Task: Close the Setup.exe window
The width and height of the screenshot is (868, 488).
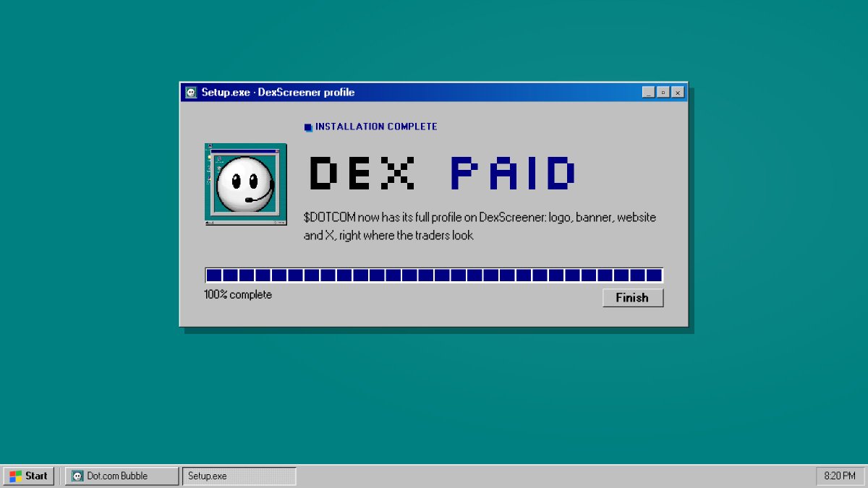Action: pyautogui.click(x=678, y=93)
